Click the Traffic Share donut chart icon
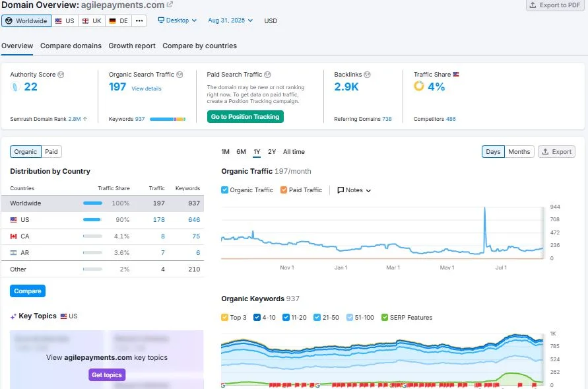The image size is (588, 389). (419, 87)
